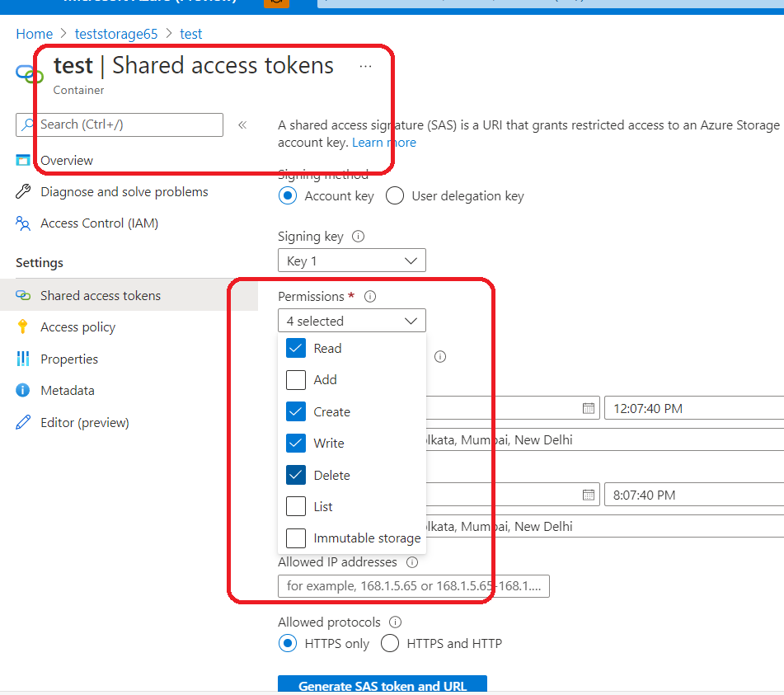Open Editor (preview)
784x695 pixels.
84,422
